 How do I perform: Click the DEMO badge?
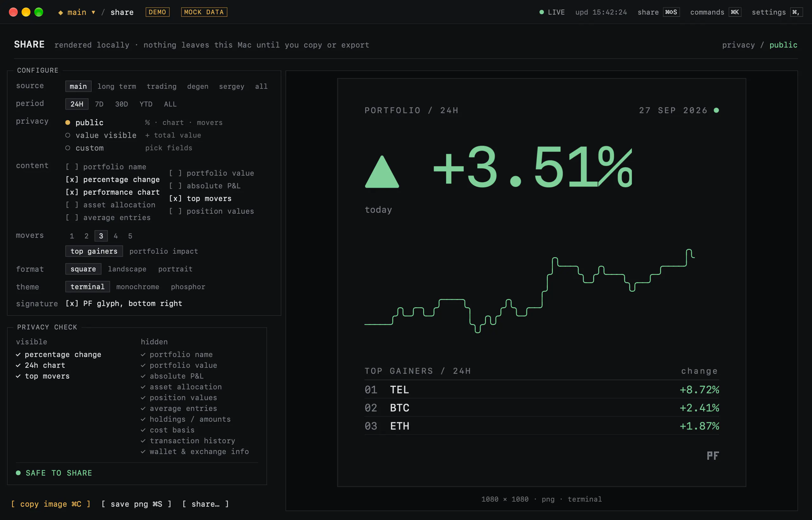tap(157, 12)
